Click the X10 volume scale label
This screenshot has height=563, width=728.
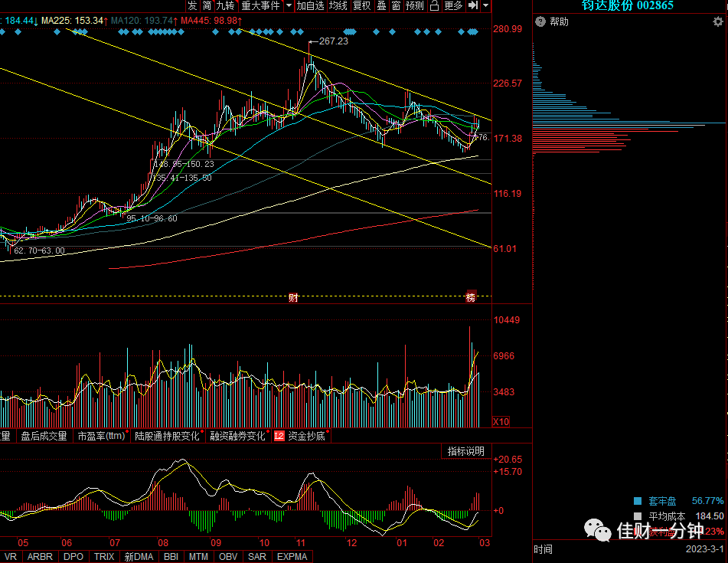pyautogui.click(x=501, y=422)
